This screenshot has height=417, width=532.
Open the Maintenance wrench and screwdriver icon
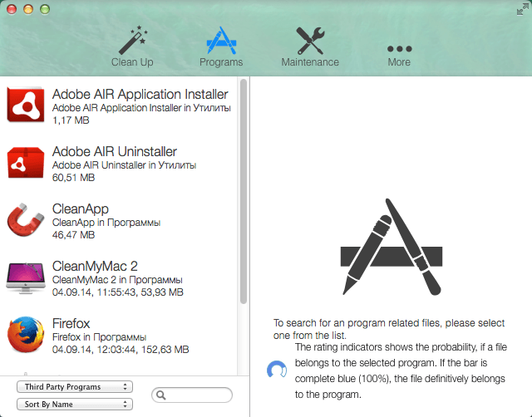(x=310, y=41)
